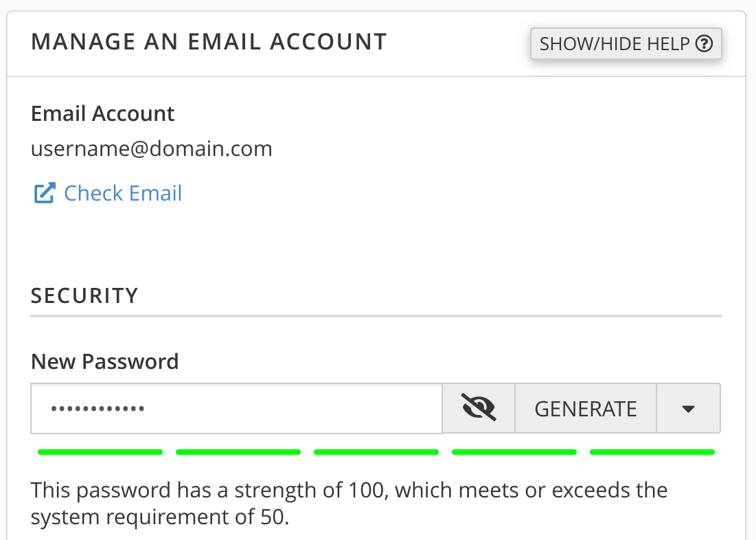Focus the New Password input field

click(236, 409)
